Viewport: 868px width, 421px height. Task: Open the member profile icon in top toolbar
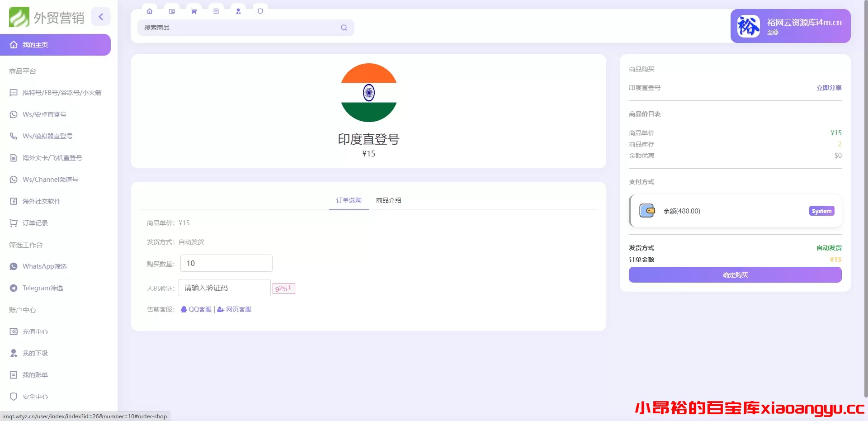pos(238,11)
